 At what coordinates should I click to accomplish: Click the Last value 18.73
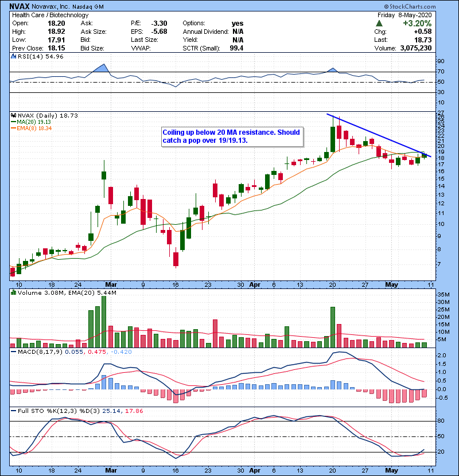[x=423, y=40]
